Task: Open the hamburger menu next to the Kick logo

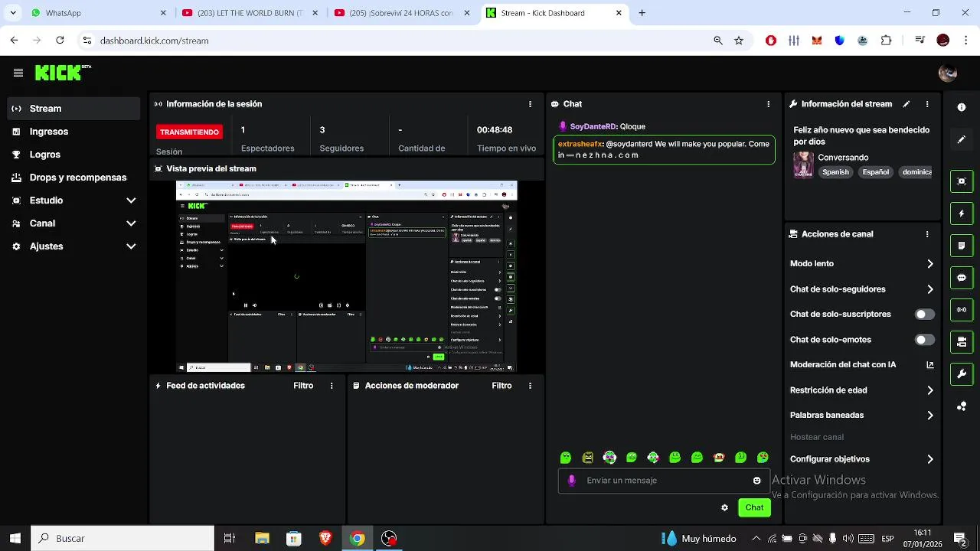Action: pos(18,73)
